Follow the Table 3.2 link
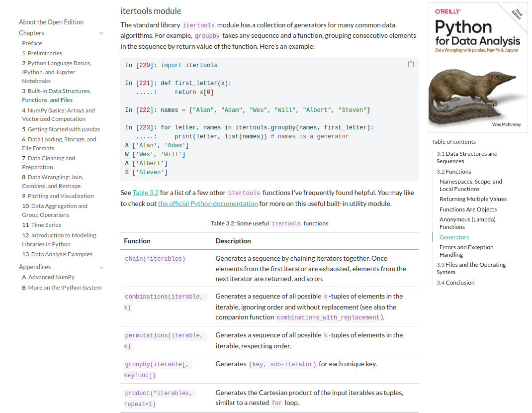The width and height of the screenshot is (532, 413). pos(145,193)
